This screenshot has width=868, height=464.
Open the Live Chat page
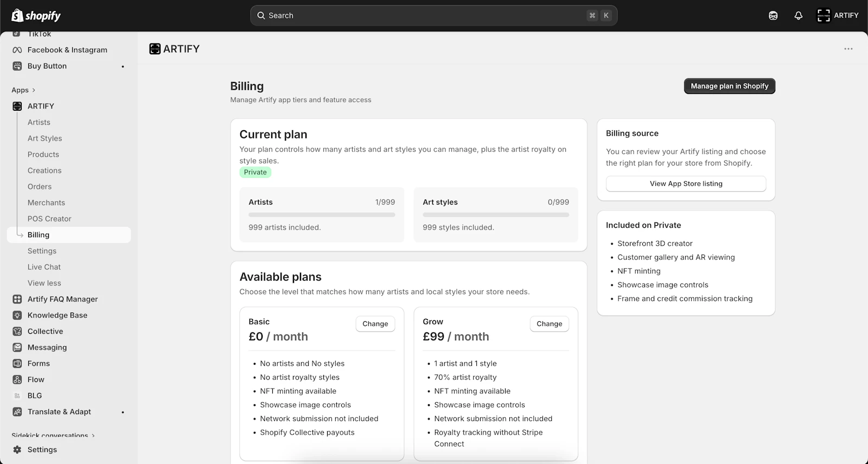(44, 267)
